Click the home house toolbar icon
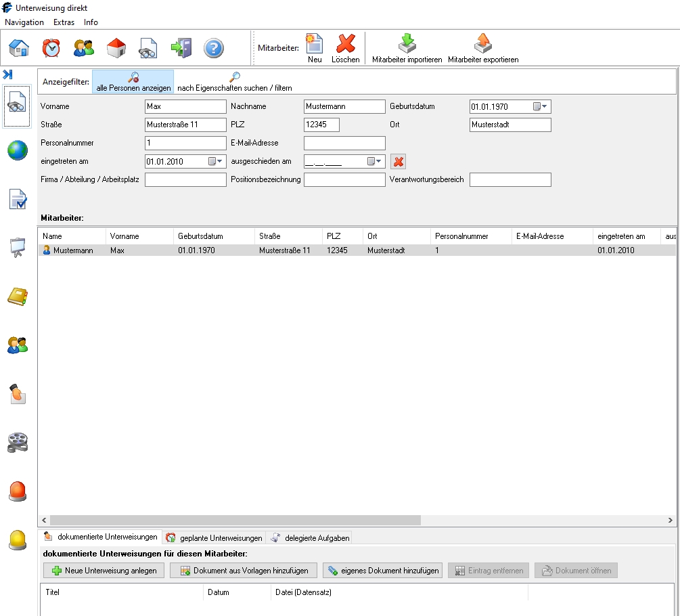 pos(19,48)
